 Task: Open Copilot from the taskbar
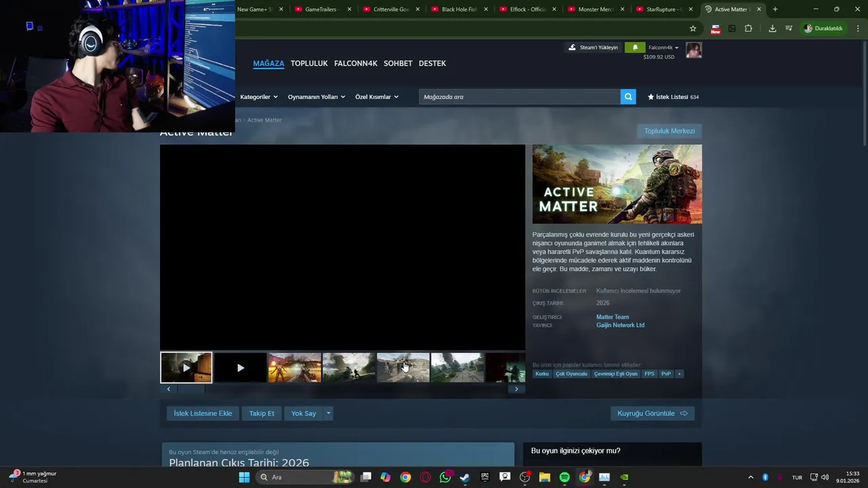pyautogui.click(x=385, y=477)
